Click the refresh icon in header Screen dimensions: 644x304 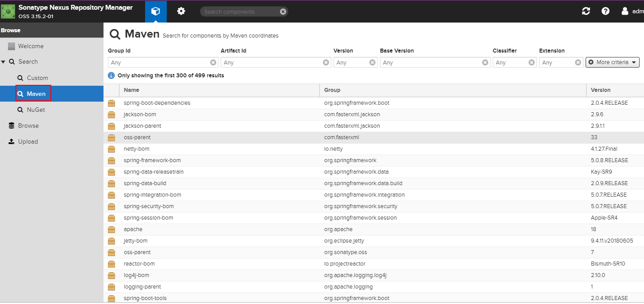click(x=586, y=11)
